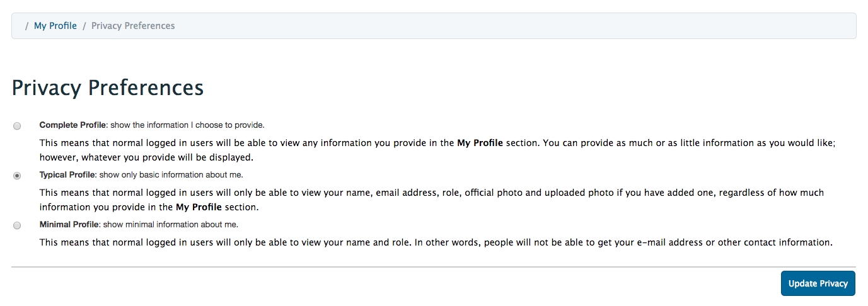Image resolution: width=868 pixels, height=306 pixels.
Task: Click bold My Profile in Typical Profile description
Action: [199, 207]
